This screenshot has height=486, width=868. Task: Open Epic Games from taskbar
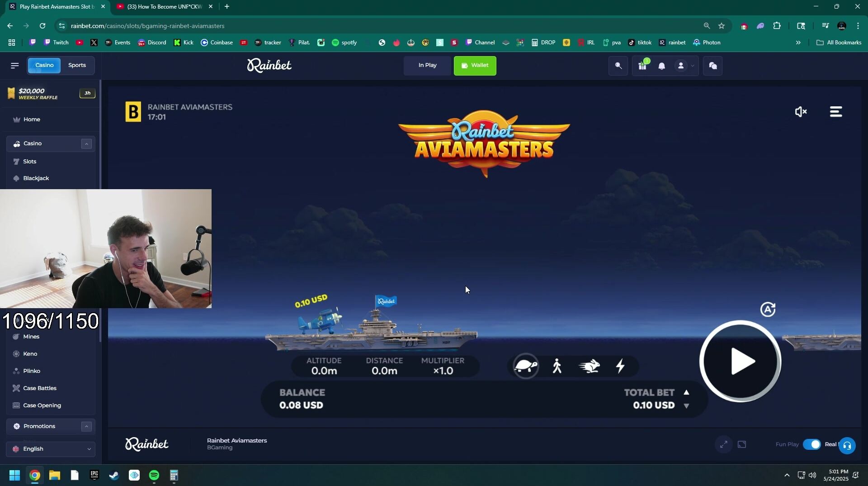[x=94, y=476]
